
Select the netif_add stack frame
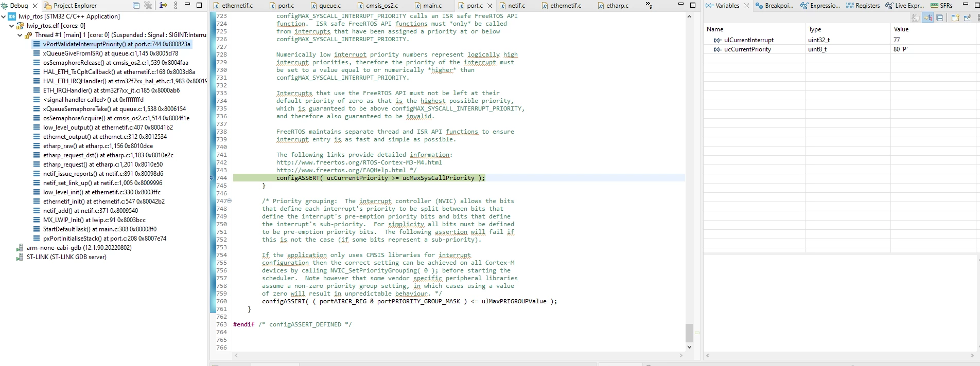[85, 211]
